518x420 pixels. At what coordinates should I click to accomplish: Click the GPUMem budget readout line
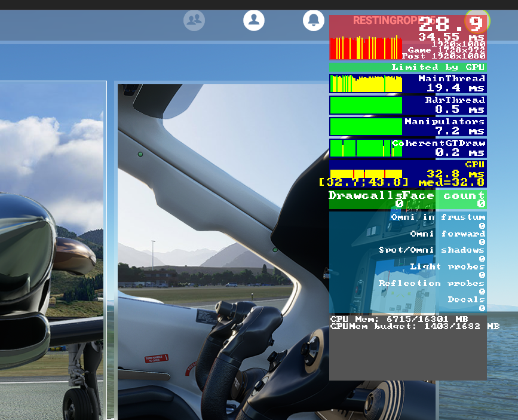pos(415,326)
